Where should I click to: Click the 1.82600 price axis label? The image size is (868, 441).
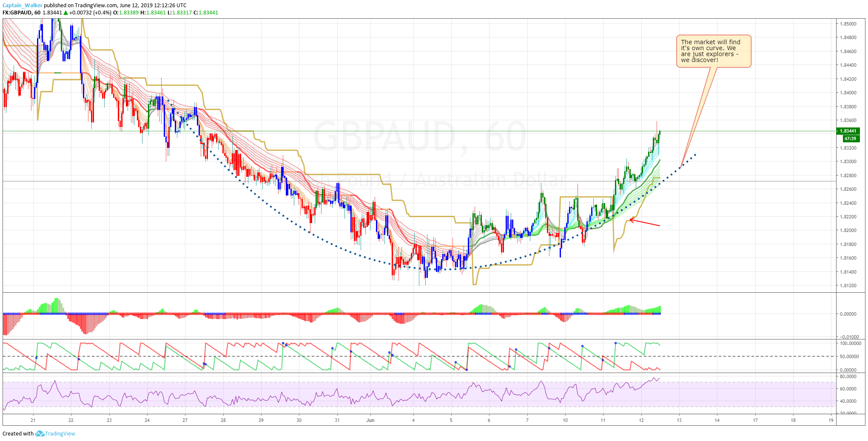(x=848, y=189)
